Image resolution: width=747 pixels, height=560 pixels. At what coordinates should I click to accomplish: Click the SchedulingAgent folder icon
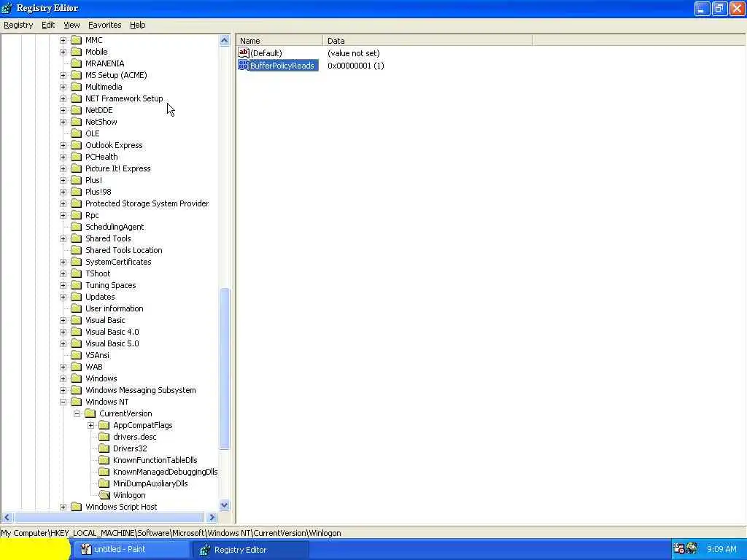tap(76, 227)
